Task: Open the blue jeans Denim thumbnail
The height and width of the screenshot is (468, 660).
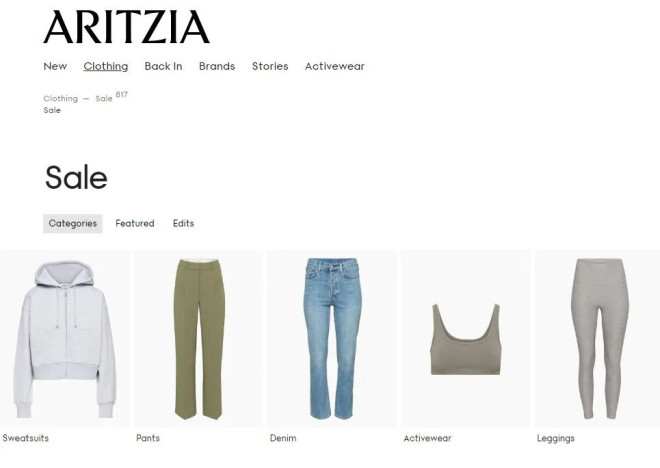Action: click(x=332, y=338)
